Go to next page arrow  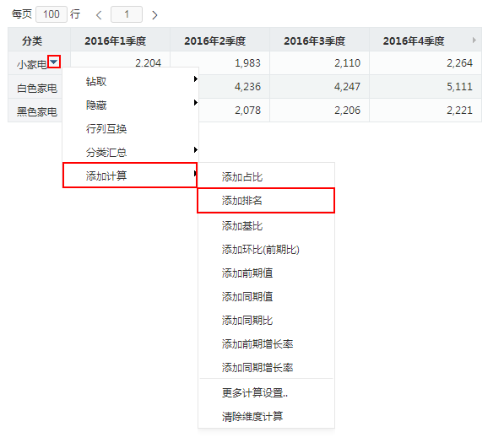point(154,15)
